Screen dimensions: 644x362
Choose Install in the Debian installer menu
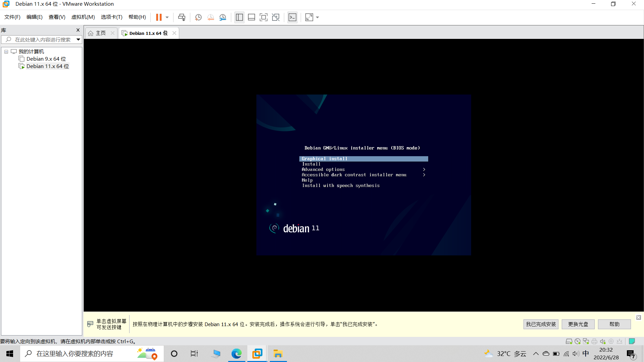point(363,164)
